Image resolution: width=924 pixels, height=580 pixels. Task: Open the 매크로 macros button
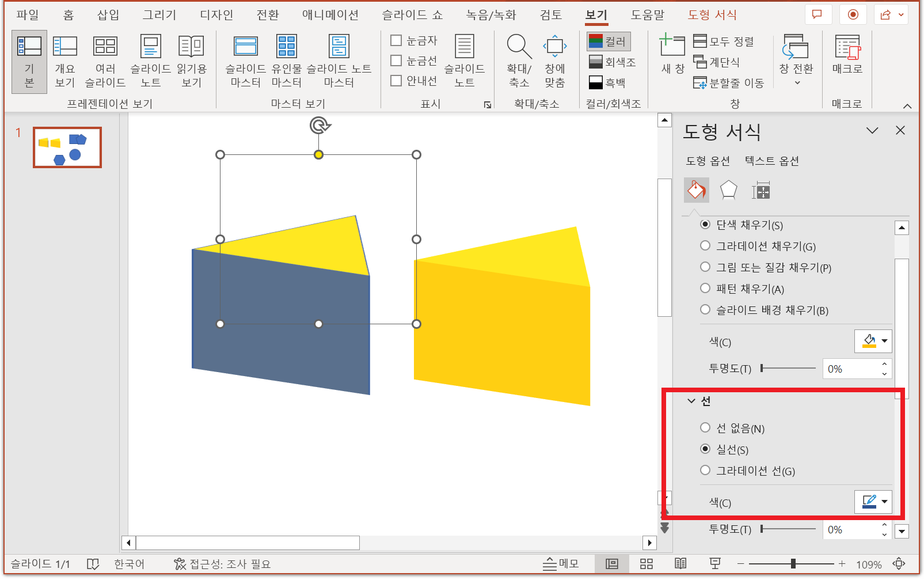(847, 55)
